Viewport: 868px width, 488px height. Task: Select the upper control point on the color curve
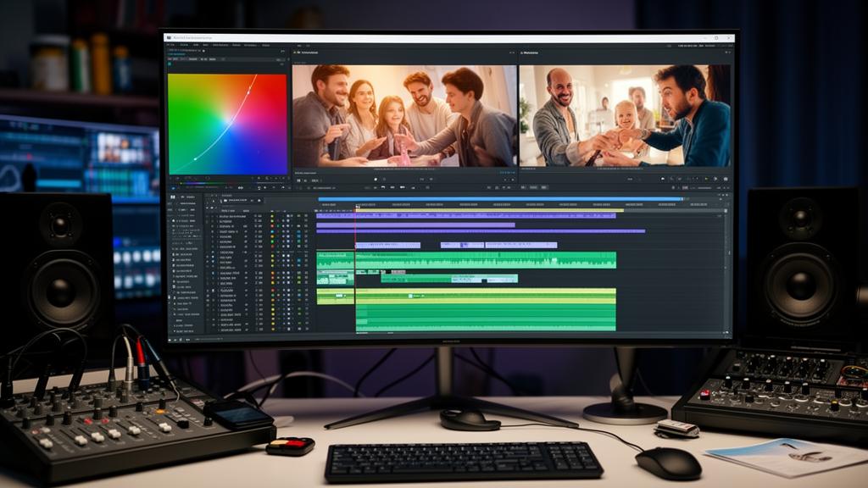tap(248, 91)
